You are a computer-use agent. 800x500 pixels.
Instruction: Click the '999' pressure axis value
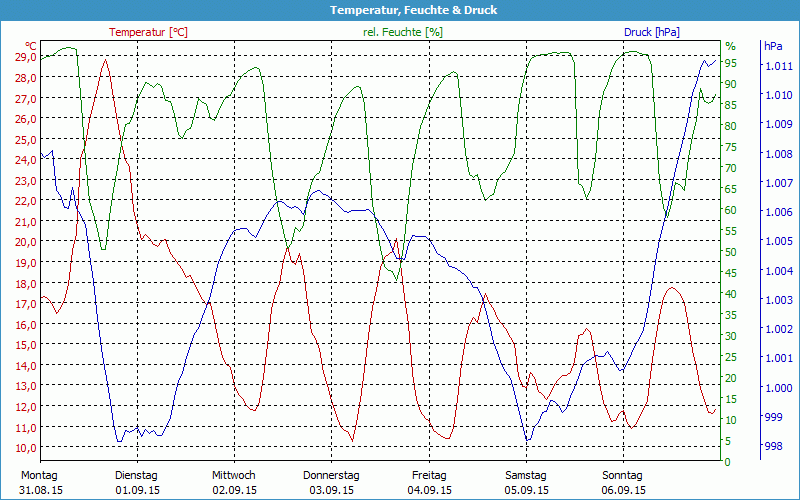(x=773, y=417)
